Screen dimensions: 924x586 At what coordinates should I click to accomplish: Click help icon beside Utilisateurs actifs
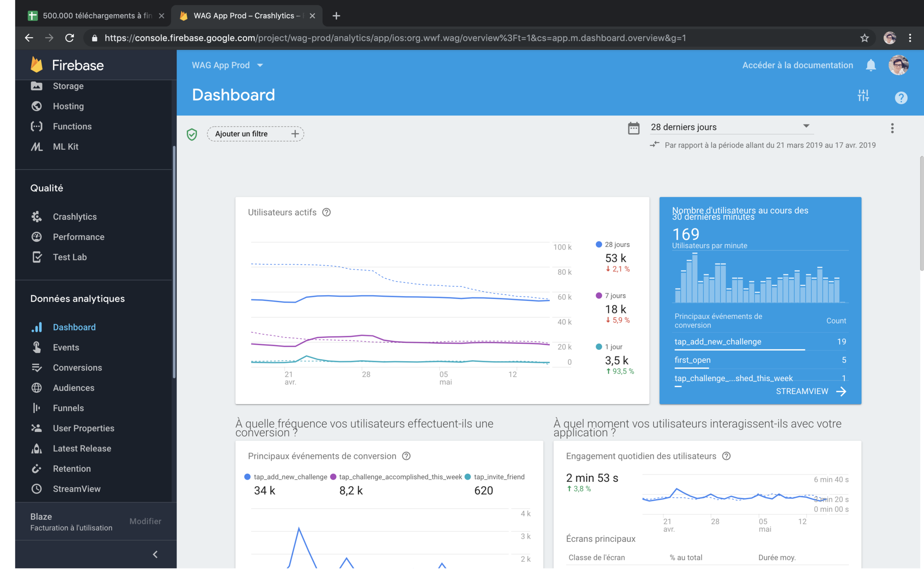[x=327, y=212]
